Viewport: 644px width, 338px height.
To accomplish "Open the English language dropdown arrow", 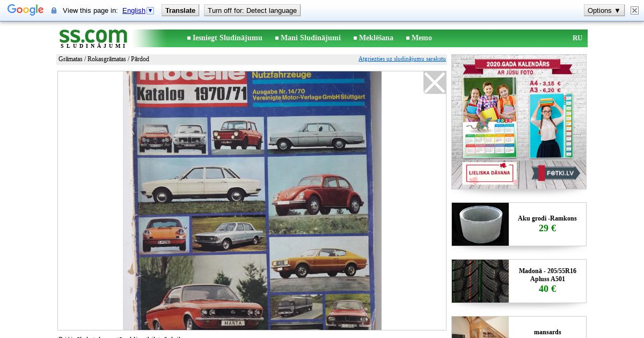I will (x=150, y=11).
